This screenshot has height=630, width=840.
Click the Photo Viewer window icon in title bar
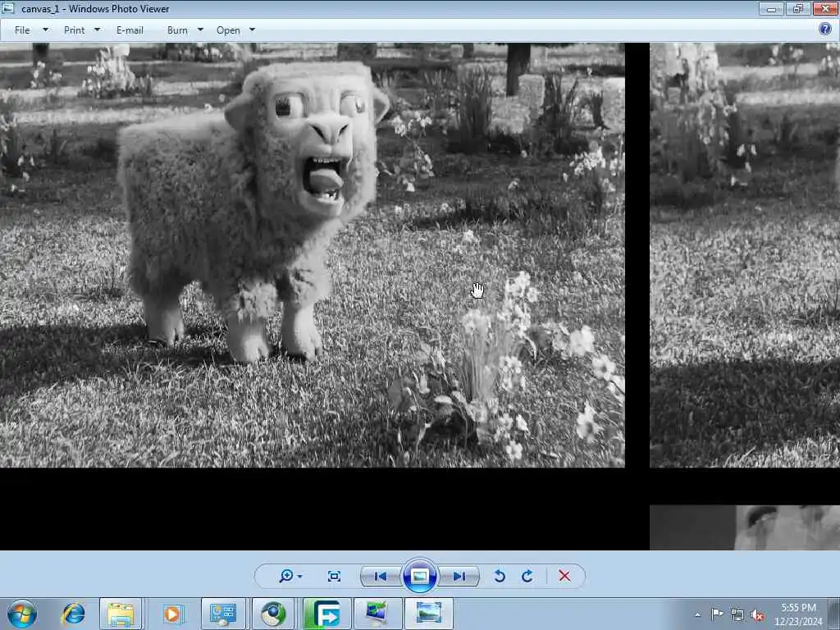click(x=8, y=8)
